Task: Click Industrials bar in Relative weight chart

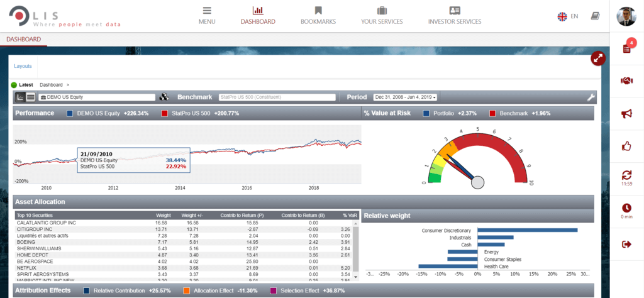Action: pos(496,237)
